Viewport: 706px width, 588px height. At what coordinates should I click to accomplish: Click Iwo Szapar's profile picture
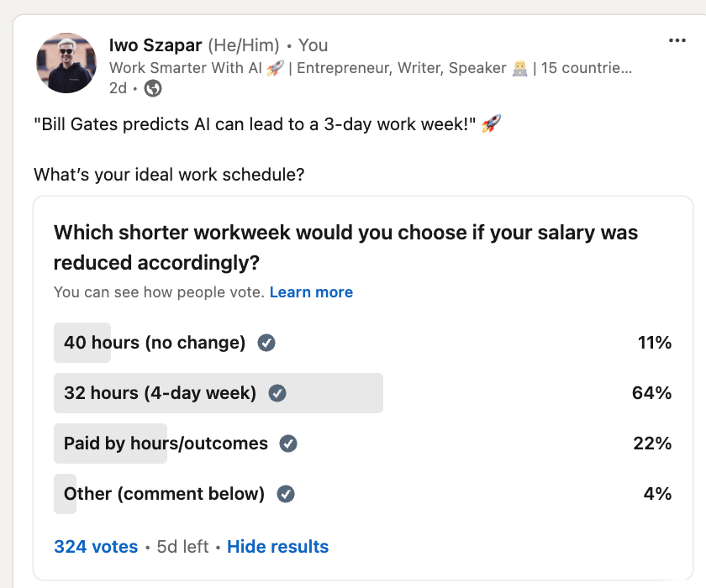[x=66, y=63]
